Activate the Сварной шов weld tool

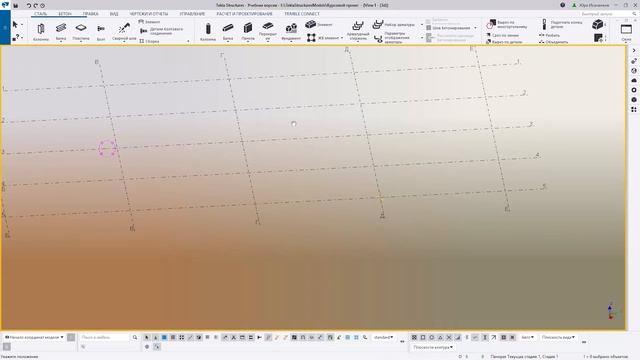click(x=124, y=32)
